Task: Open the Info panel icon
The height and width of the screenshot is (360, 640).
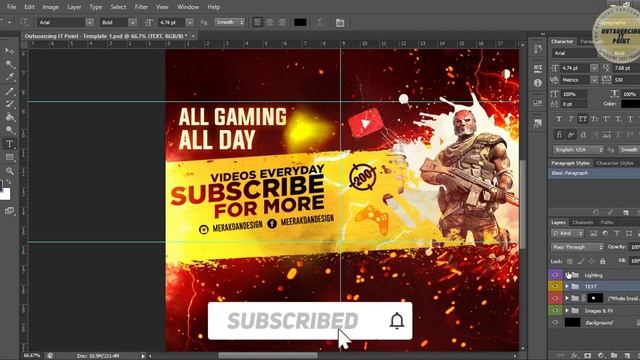Action: click(x=538, y=83)
